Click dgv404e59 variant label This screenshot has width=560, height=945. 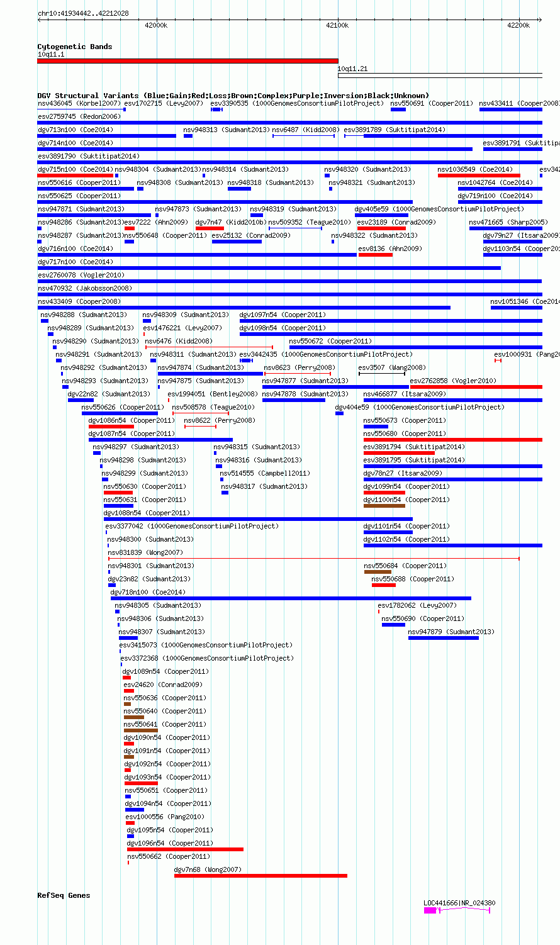click(x=419, y=407)
